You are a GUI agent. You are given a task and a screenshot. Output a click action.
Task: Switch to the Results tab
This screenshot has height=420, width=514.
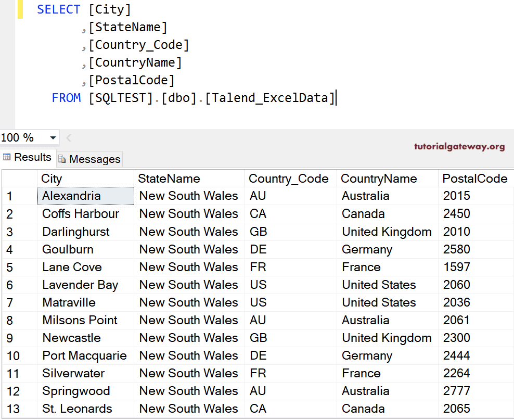pos(28,157)
